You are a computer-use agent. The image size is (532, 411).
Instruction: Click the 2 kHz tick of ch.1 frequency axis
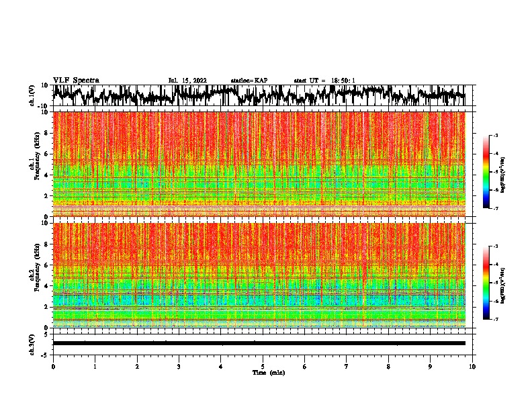(48, 196)
